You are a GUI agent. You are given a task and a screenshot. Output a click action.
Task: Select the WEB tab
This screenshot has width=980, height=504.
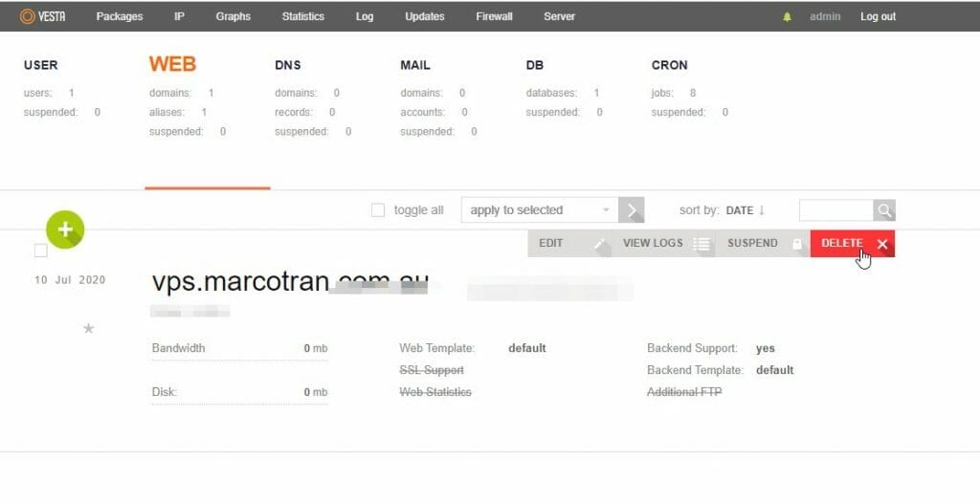point(172,64)
